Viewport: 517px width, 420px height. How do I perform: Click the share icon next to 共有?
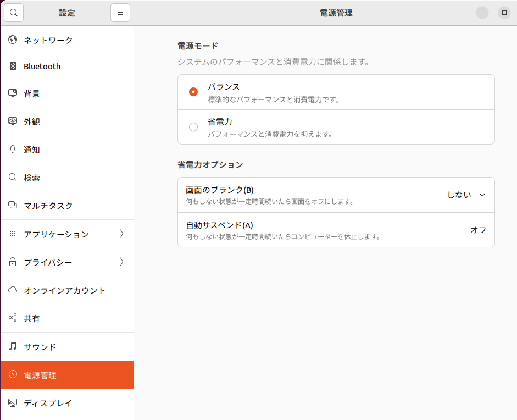pyautogui.click(x=13, y=318)
